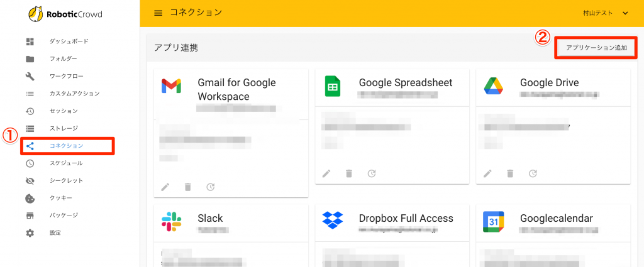Viewport: 644px width, 267px height.
Task: Click the Google Spreadsheet app logo
Action: pos(332,85)
